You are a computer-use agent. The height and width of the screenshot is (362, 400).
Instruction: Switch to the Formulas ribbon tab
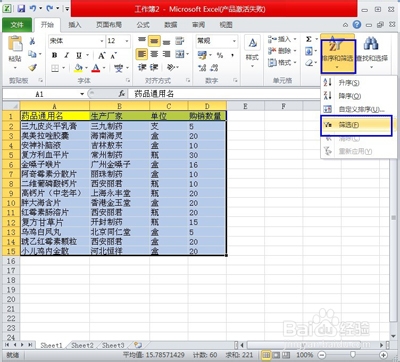[143, 25]
